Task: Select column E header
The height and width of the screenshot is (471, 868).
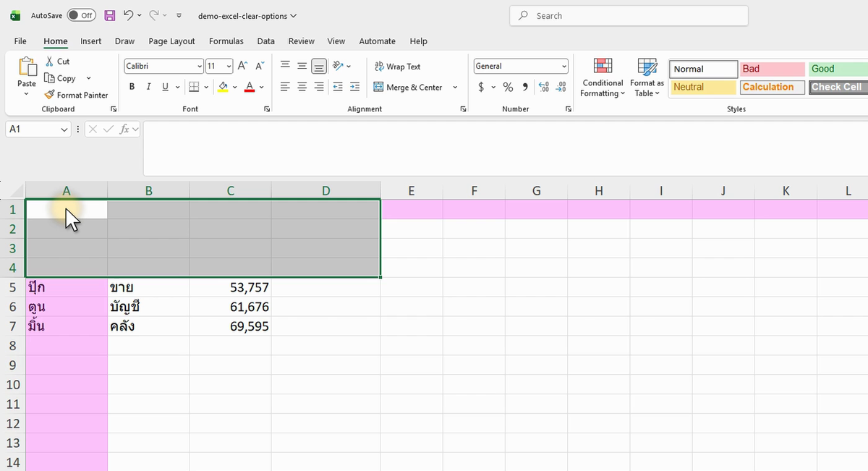Action: coord(412,191)
